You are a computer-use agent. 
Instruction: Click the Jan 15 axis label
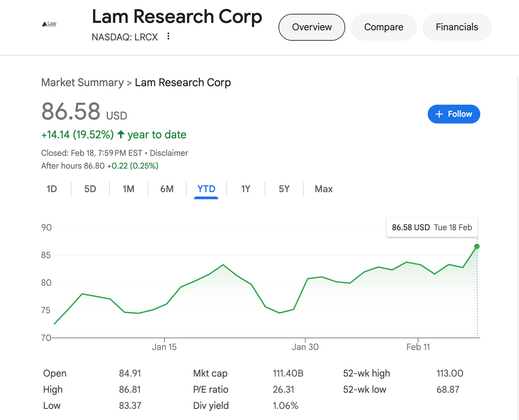[x=164, y=347]
